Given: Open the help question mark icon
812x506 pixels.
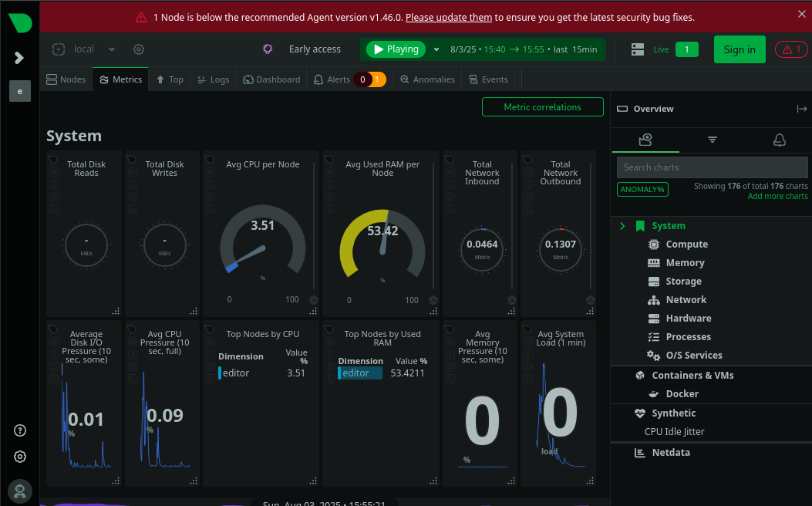Looking at the screenshot, I should tap(20, 430).
